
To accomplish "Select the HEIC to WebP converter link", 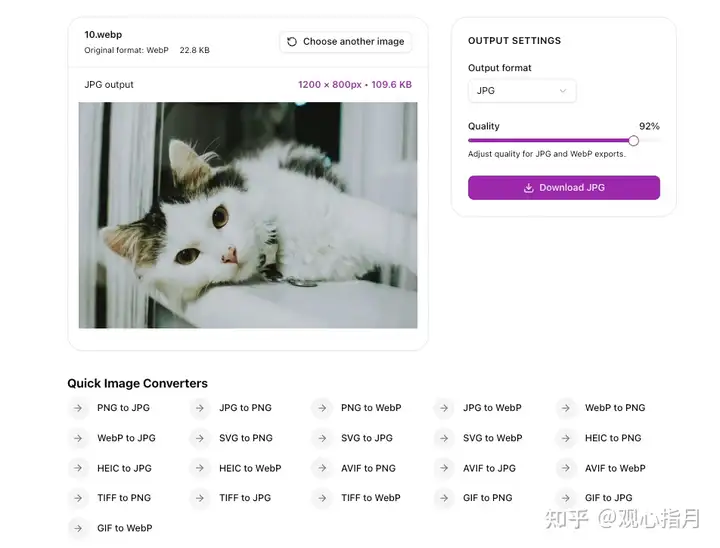I will click(250, 468).
